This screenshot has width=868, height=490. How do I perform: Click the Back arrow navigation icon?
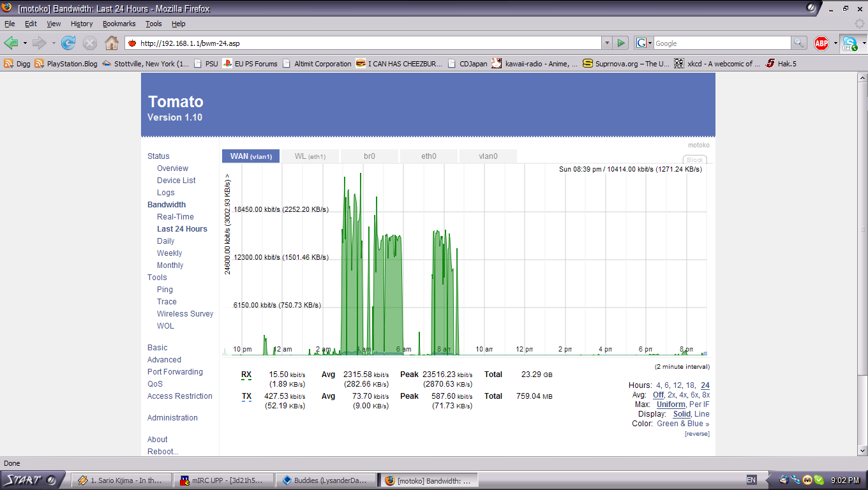11,43
